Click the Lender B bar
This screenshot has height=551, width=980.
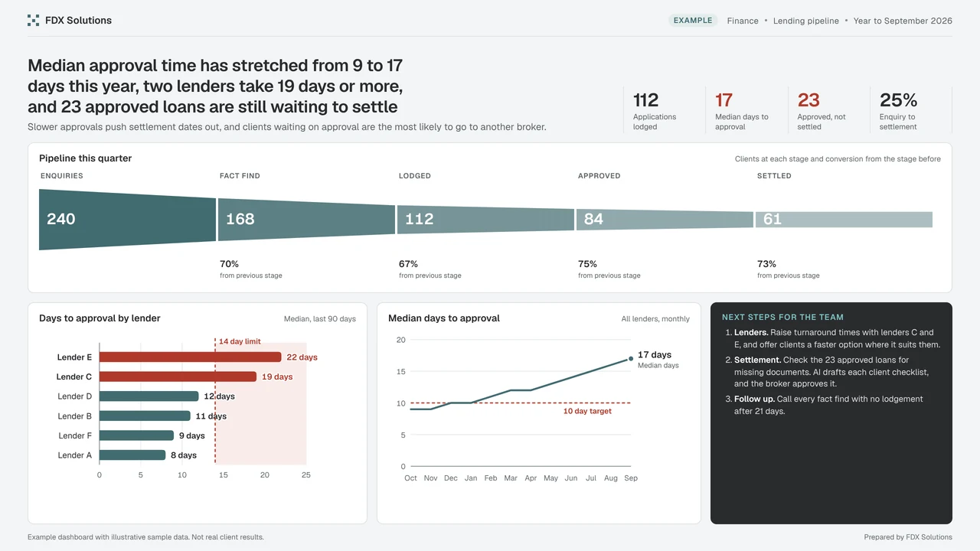coord(145,416)
